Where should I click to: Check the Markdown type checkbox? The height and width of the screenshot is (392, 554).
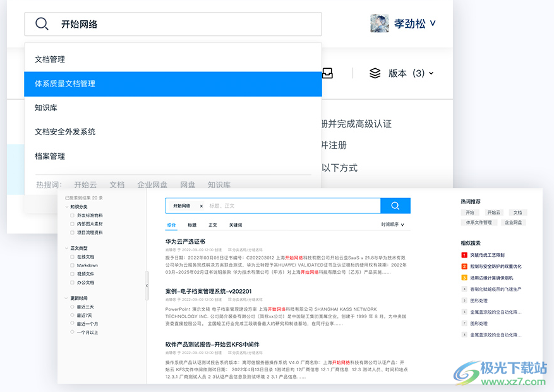click(x=72, y=265)
